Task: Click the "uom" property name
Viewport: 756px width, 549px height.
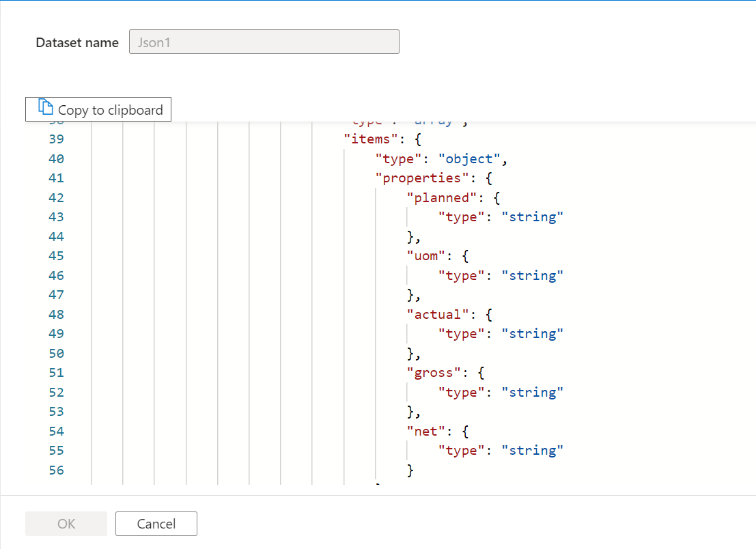Action: pyautogui.click(x=426, y=256)
